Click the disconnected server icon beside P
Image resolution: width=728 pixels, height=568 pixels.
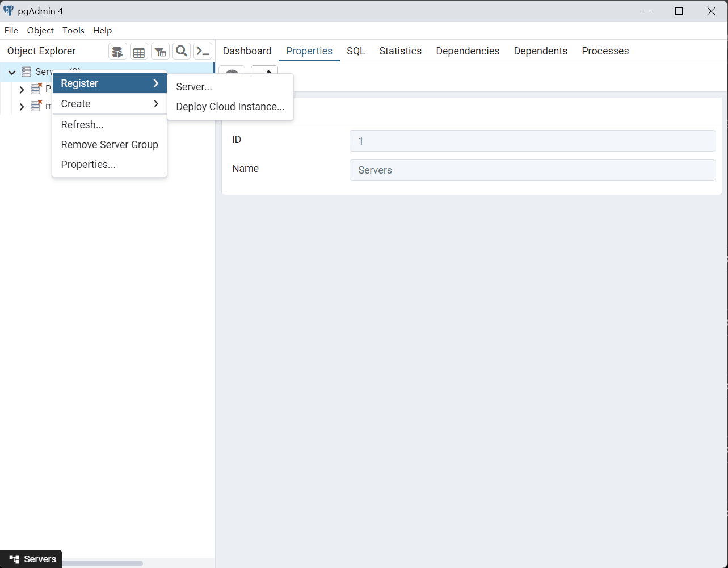37,89
